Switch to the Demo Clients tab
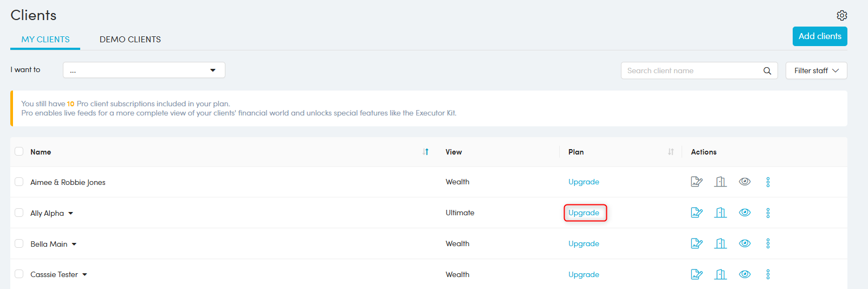This screenshot has height=289, width=868. click(x=130, y=40)
